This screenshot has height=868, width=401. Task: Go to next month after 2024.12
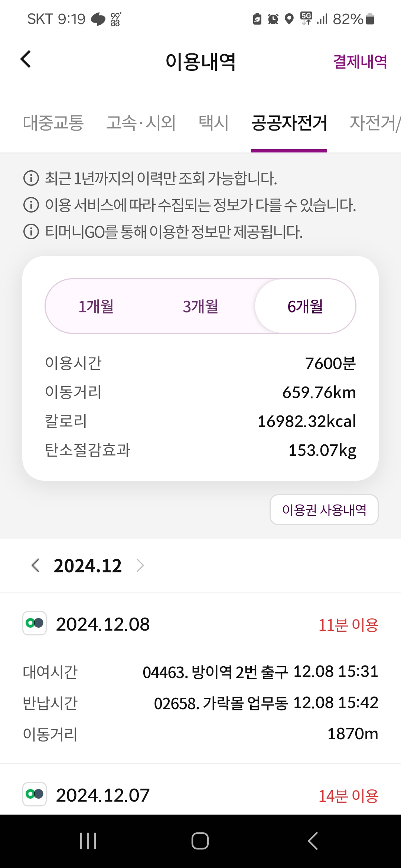[140, 566]
